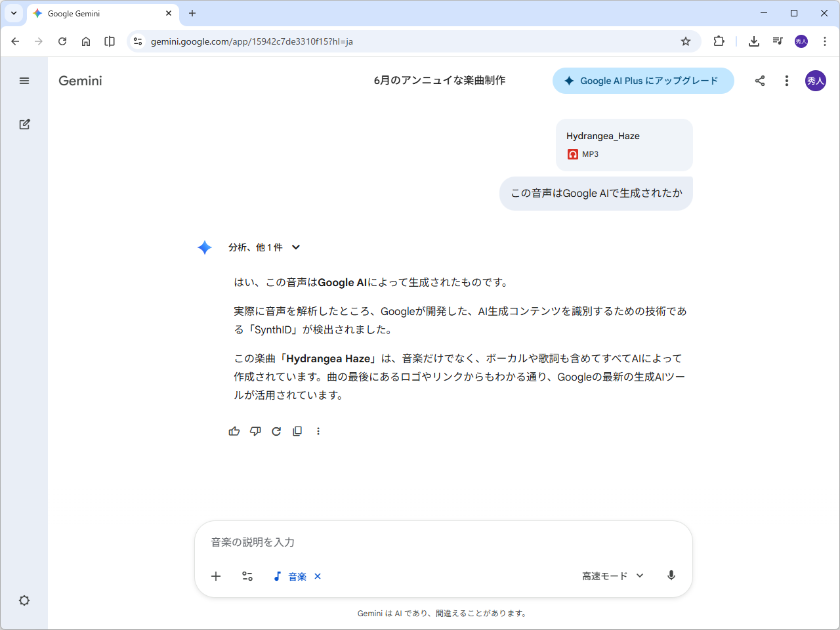Toggle thumbs up on the response
840x630 pixels.
[x=234, y=431]
